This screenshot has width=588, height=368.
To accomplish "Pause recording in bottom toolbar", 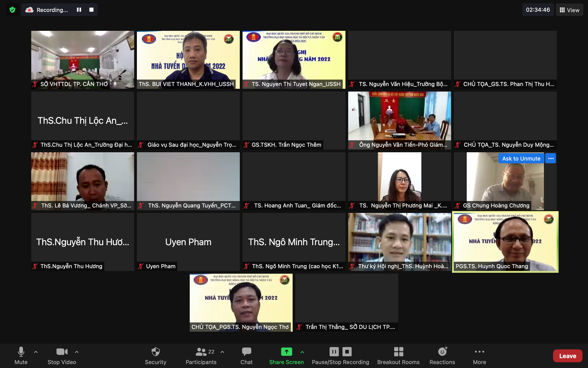I will point(334,351).
